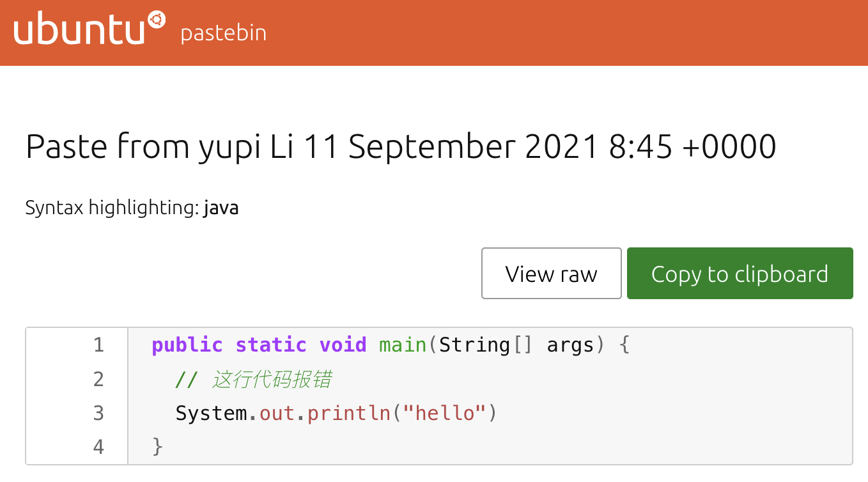Click the paste title with yupi Li
The width and height of the screenshot is (868, 482).
pyautogui.click(x=401, y=147)
